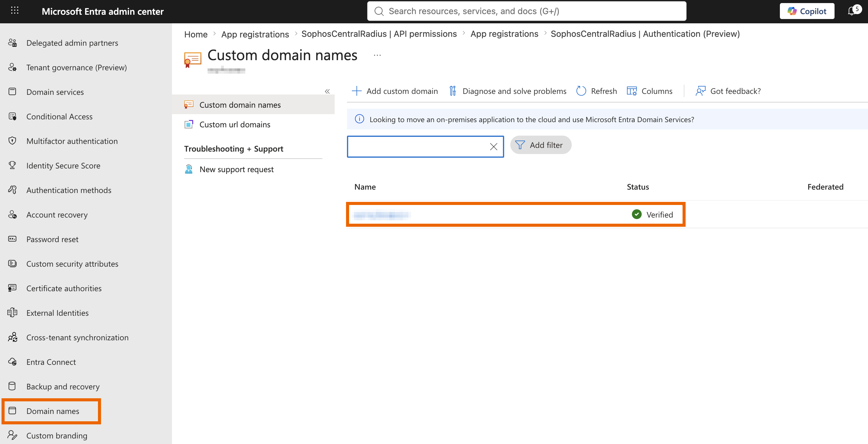The width and height of the screenshot is (868, 444).
Task: Open Domain services
Action: [x=55, y=92]
